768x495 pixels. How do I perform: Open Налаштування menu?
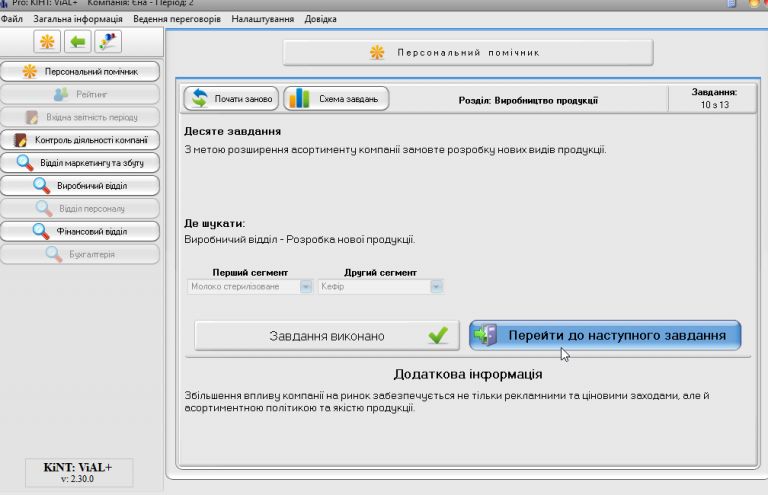click(263, 19)
